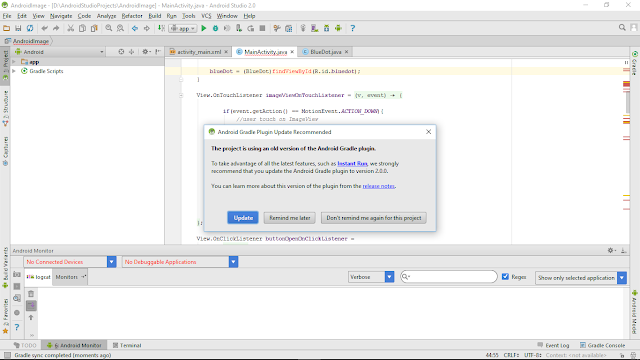Open the Instant Run link
Image resolution: width=640 pixels, height=360 pixels.
click(352, 164)
